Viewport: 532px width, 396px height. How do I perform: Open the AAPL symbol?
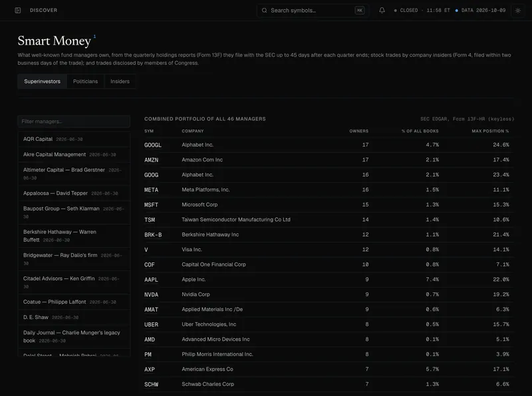pyautogui.click(x=152, y=280)
